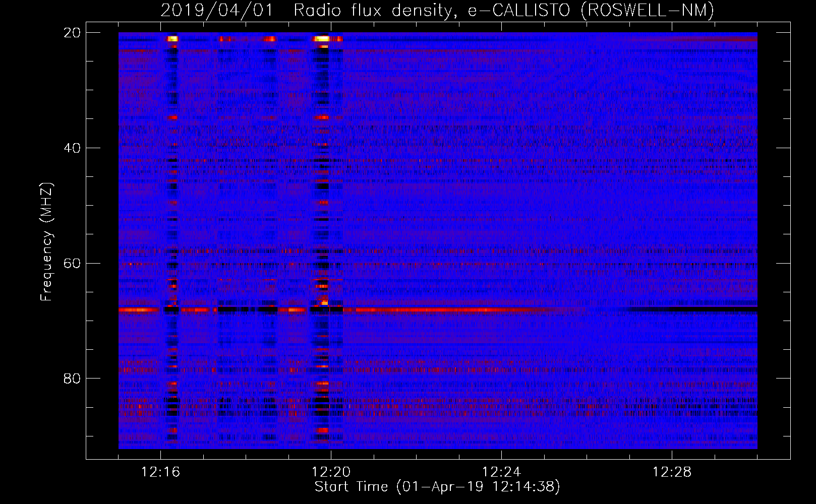
Task: Click the 12:24 time tick label
Action: [x=501, y=472]
